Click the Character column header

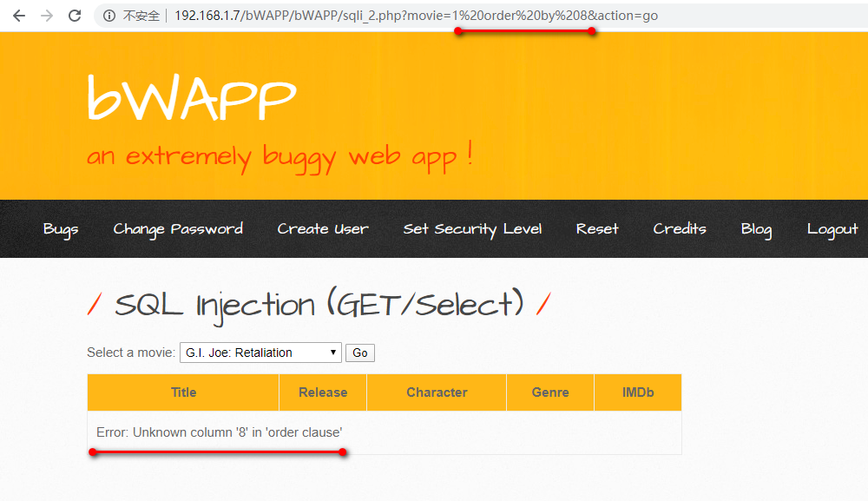tap(437, 392)
